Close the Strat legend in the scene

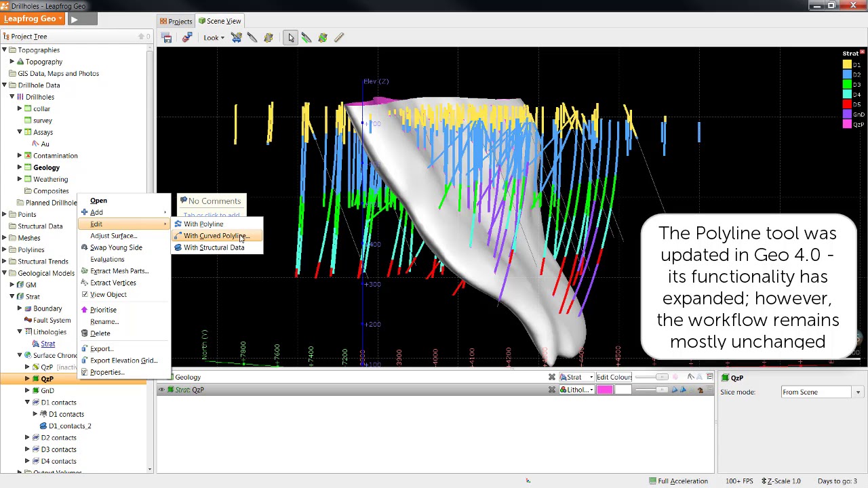(x=863, y=53)
